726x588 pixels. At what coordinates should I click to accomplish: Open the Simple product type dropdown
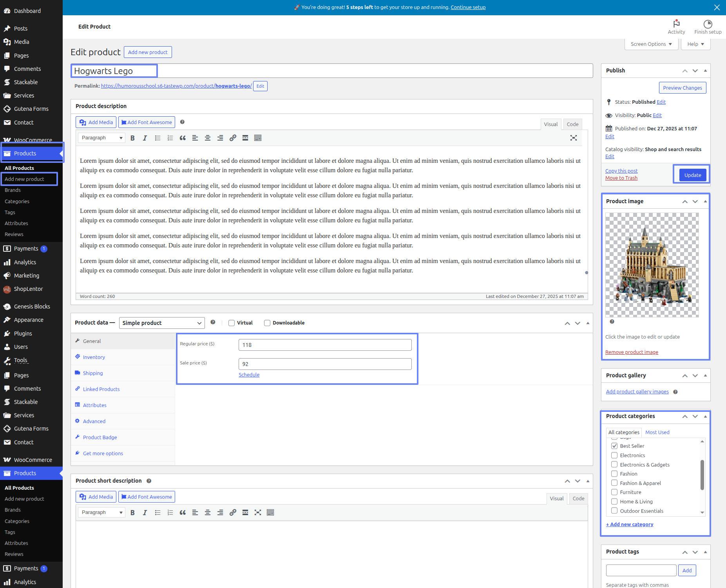161,323
